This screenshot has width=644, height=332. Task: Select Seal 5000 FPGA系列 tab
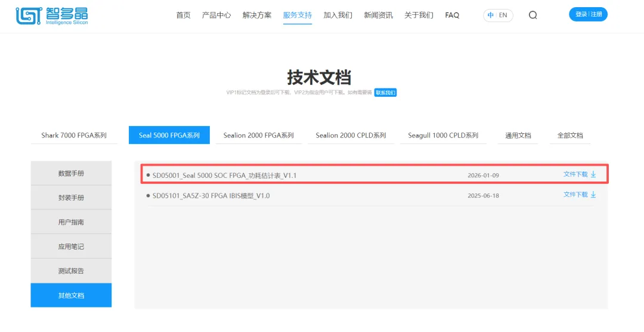click(x=169, y=136)
